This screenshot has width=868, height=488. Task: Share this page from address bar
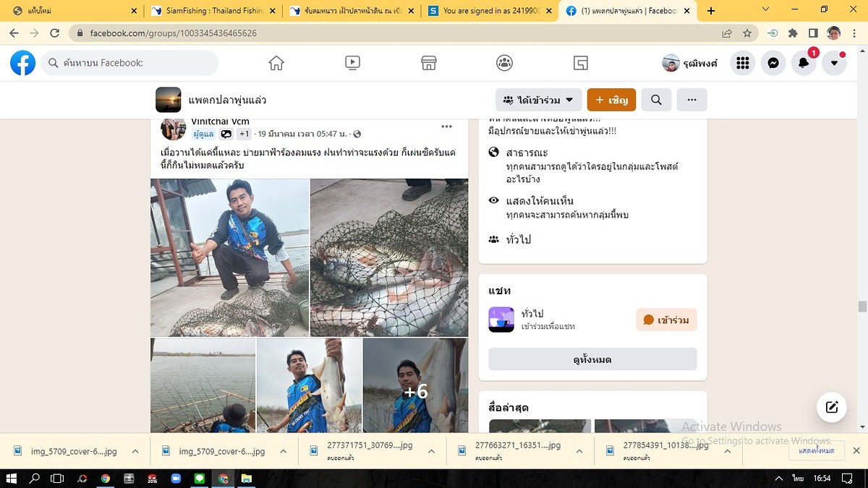(727, 33)
